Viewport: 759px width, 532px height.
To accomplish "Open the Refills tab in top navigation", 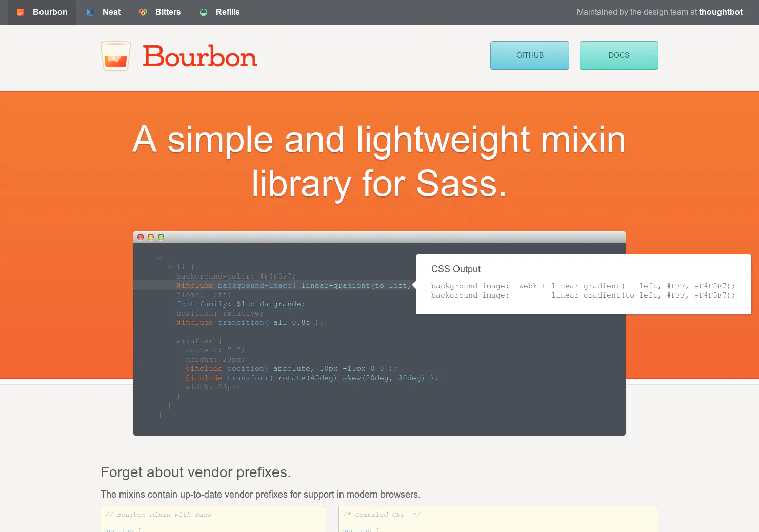I will (219, 12).
